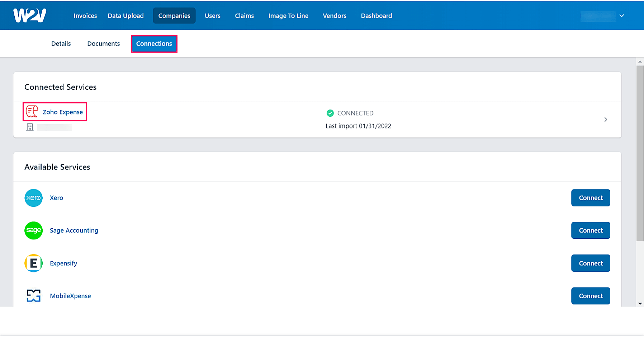Expand the Zoho Expense connection details chevron
This screenshot has width=644, height=341.
(606, 120)
